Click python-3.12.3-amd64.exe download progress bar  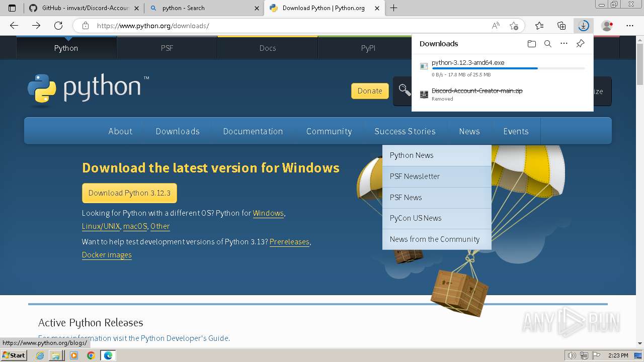(x=508, y=68)
